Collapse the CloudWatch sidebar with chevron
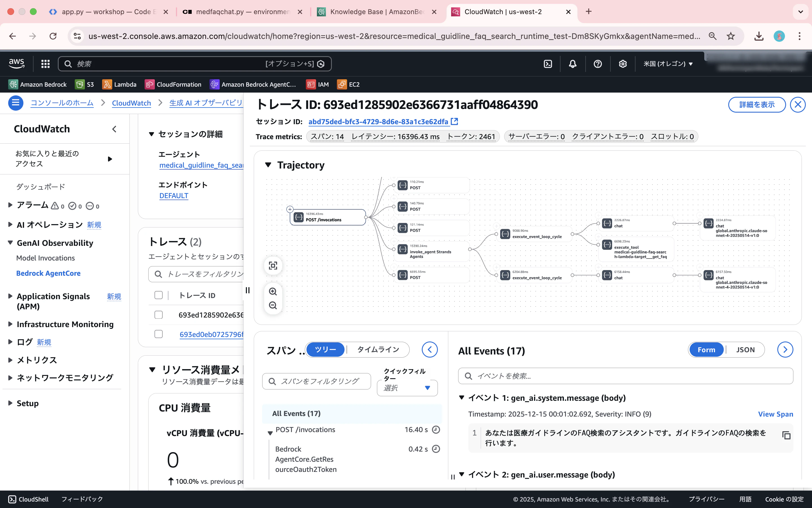Screen dimensions: 812x508 (x=114, y=129)
